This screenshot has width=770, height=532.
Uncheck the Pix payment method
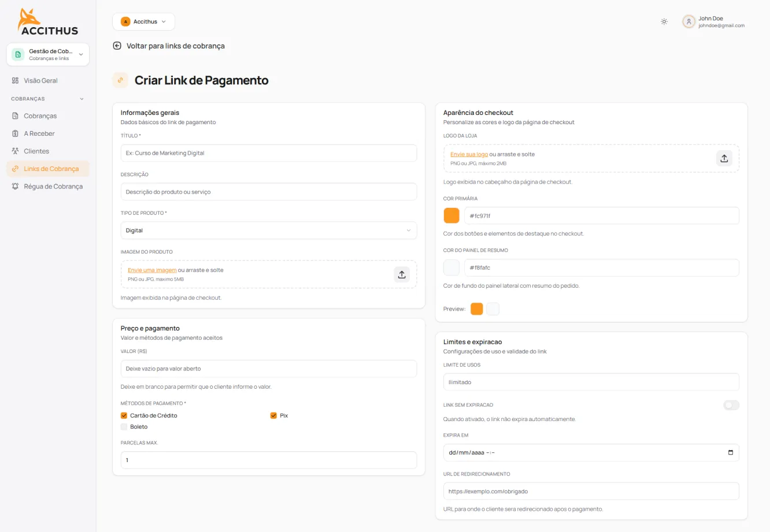click(273, 415)
